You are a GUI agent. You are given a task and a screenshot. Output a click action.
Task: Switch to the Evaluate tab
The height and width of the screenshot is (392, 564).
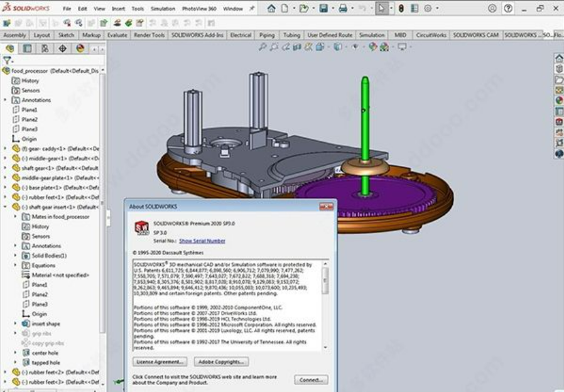coord(117,35)
